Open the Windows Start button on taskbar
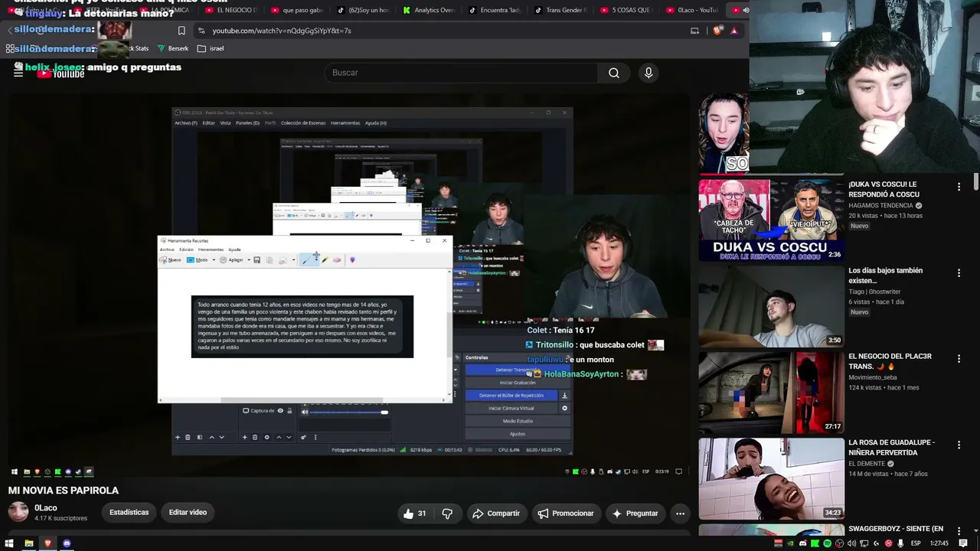The height and width of the screenshot is (551, 980). 9,543
